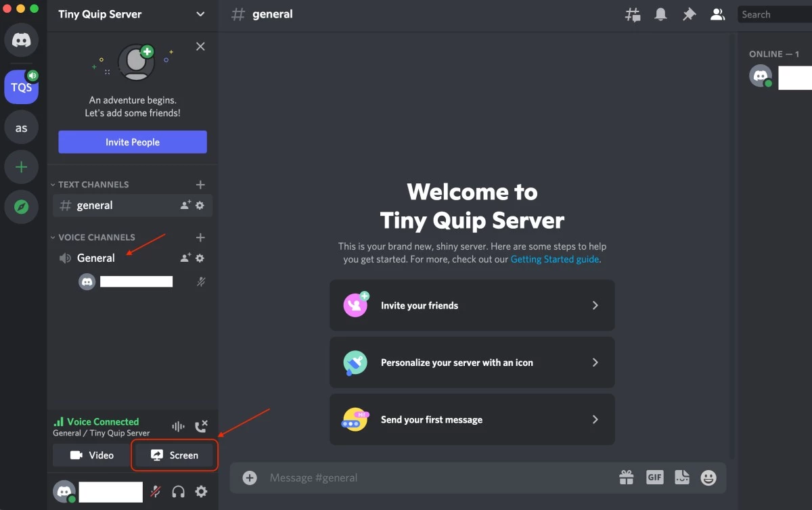
Task: Open the emoji picker
Action: pos(708,477)
